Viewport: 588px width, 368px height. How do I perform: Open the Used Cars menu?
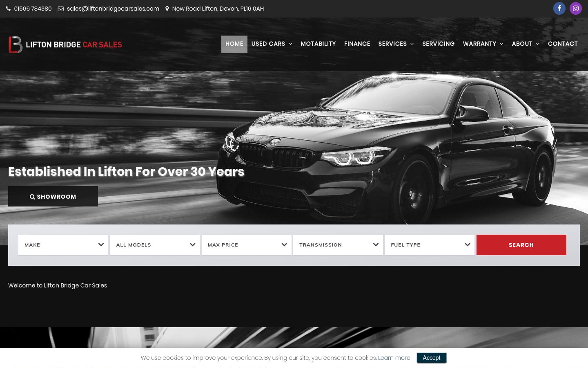[x=272, y=44]
